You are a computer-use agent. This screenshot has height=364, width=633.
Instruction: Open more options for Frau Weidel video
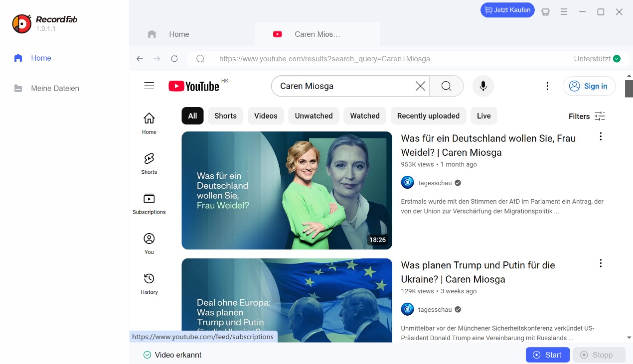point(601,136)
